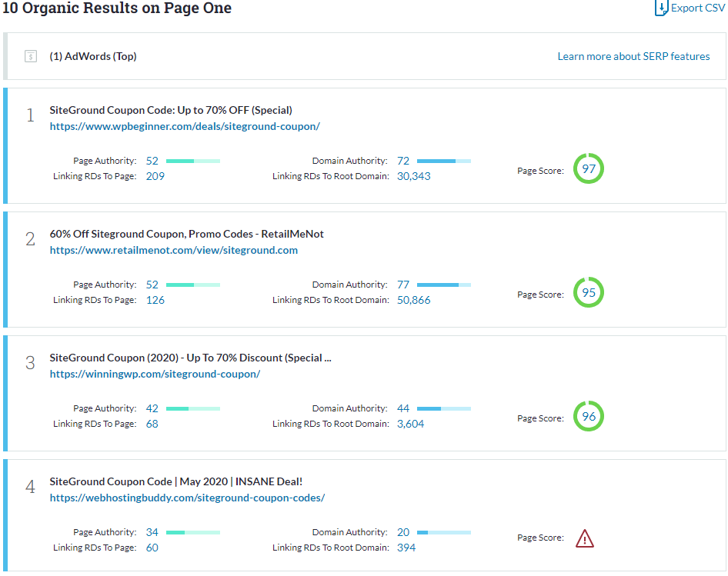
Task: Click the Linking RDs To Root Domain value 3,604
Action: [x=410, y=425]
